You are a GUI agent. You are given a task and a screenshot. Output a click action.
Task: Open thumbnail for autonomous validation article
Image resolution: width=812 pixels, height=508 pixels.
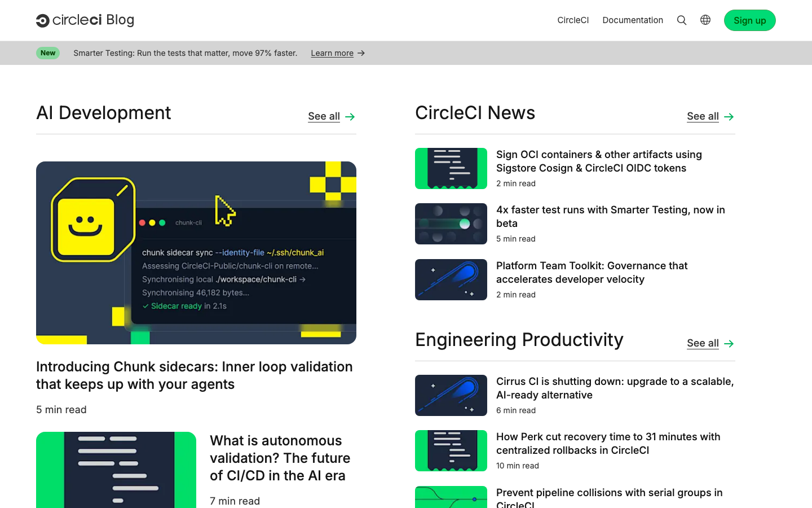[x=116, y=470]
